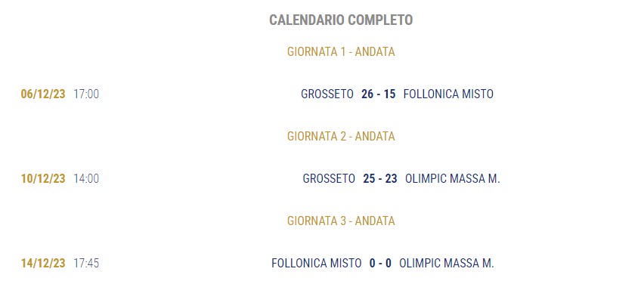
Task: Open GROSSETO team in first match
Action: (327, 94)
